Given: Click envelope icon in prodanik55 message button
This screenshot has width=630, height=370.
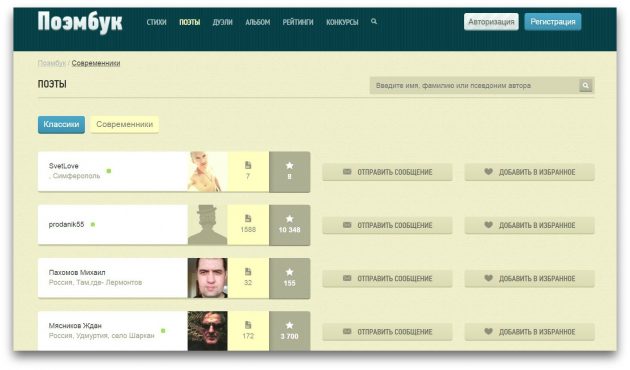Looking at the screenshot, I should pyautogui.click(x=347, y=225).
